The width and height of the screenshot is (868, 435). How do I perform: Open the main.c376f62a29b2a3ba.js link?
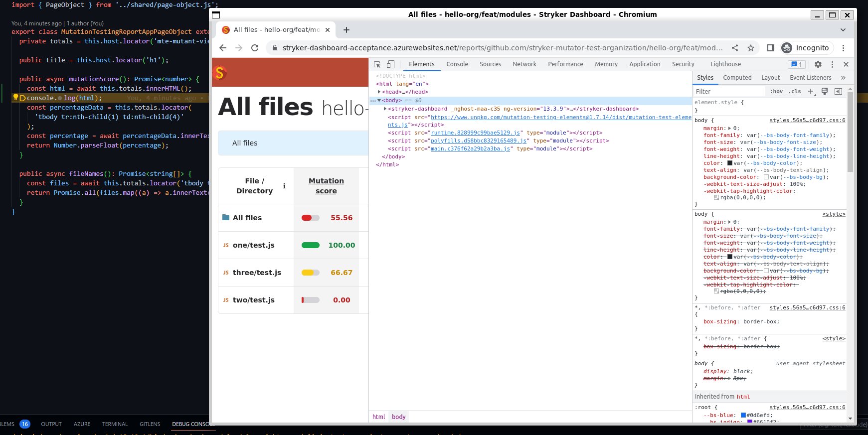[470, 148]
